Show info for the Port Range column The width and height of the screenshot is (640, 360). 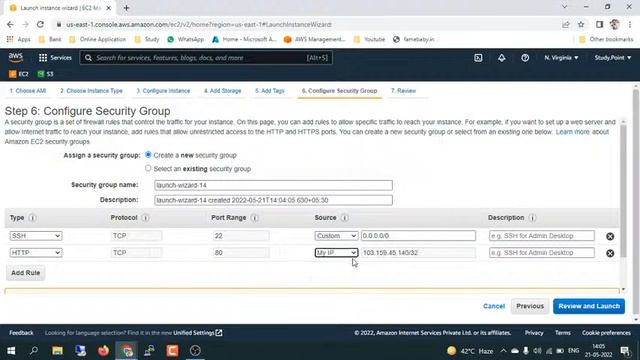[255, 218]
